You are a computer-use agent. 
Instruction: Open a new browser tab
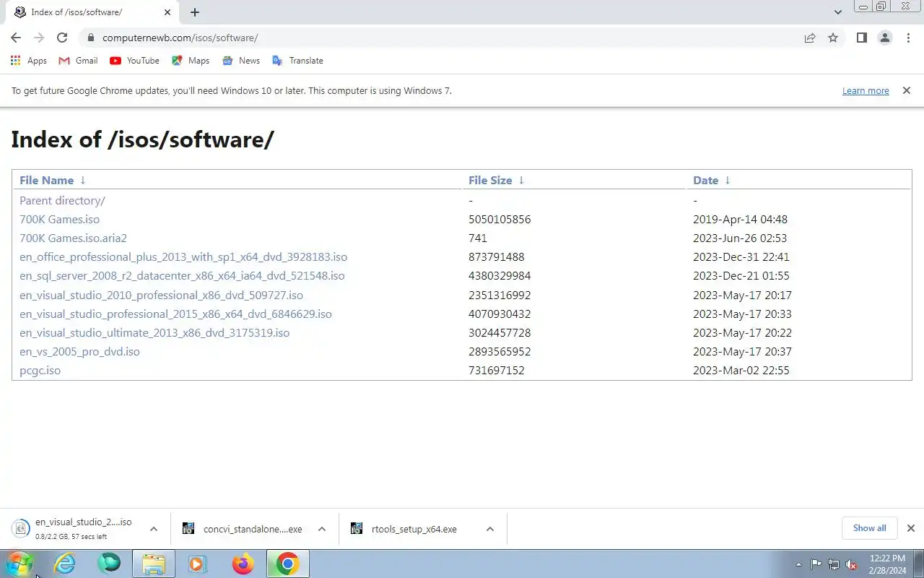(x=195, y=12)
